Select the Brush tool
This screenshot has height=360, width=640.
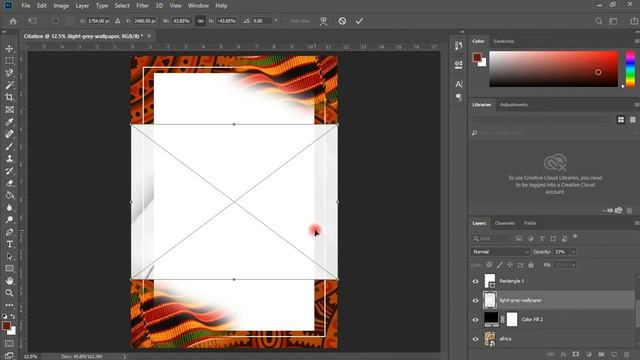(x=9, y=147)
